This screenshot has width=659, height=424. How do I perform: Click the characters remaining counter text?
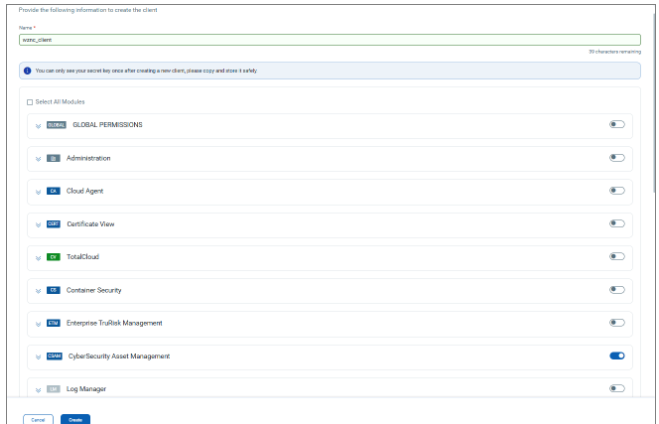[614, 52]
